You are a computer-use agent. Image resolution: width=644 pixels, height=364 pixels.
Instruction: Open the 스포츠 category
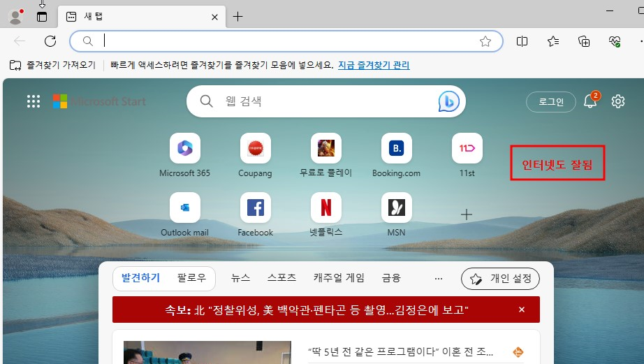pyautogui.click(x=281, y=278)
